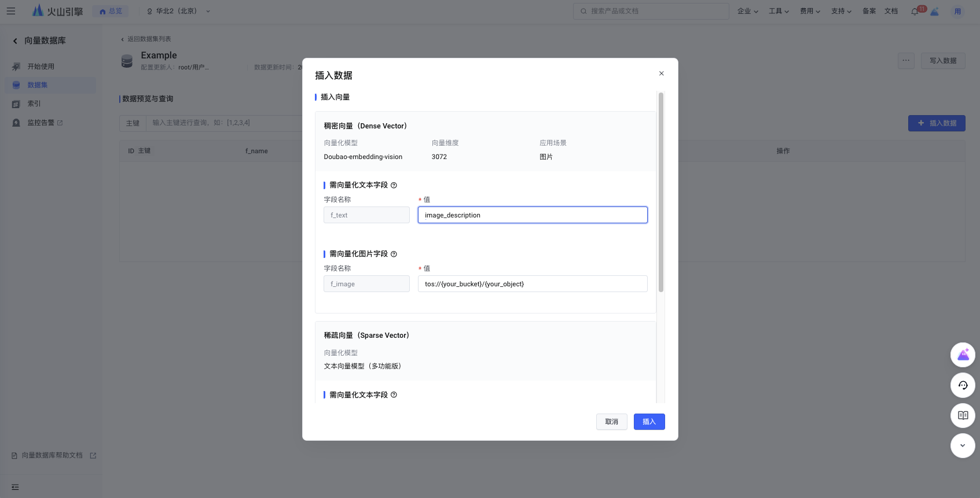980x498 pixels.
Task: Show help for image field section
Action: [394, 254]
